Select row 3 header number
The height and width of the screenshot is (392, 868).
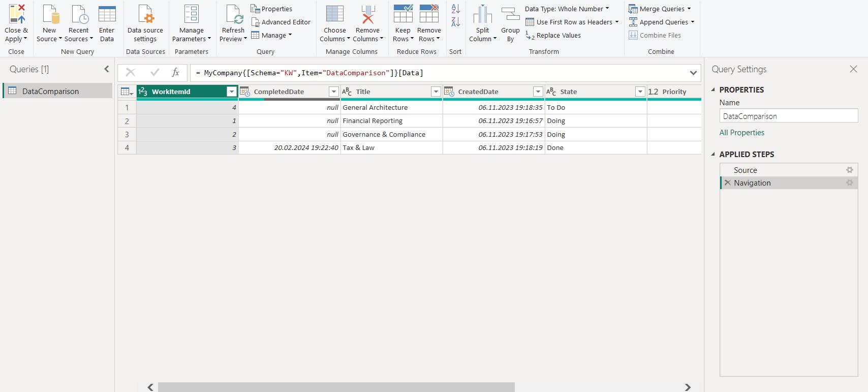click(x=127, y=134)
